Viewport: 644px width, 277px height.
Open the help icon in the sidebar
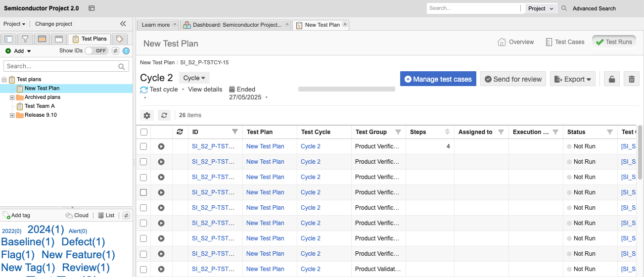(x=126, y=51)
